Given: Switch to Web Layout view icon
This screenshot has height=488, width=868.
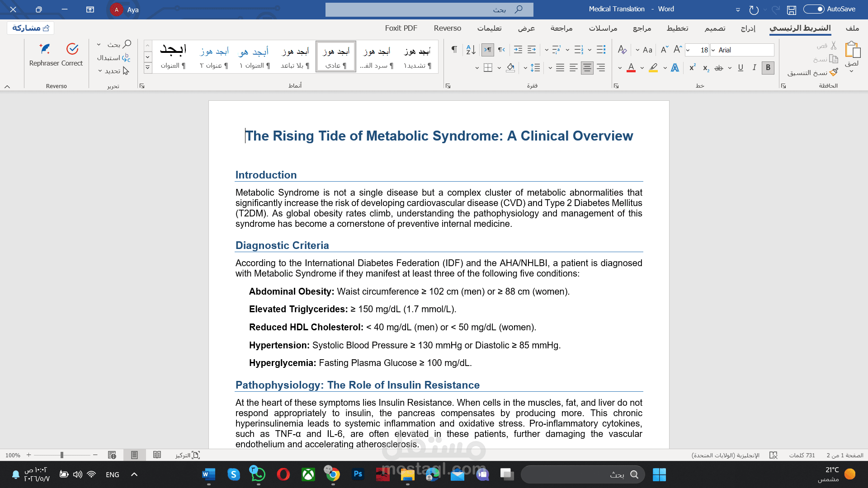Looking at the screenshot, I should pos(112,455).
